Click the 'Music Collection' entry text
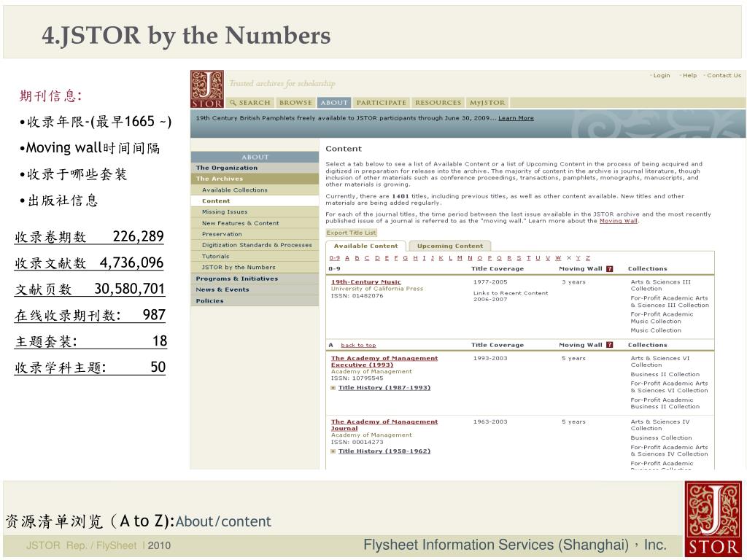The width and height of the screenshot is (747, 560). [656, 330]
